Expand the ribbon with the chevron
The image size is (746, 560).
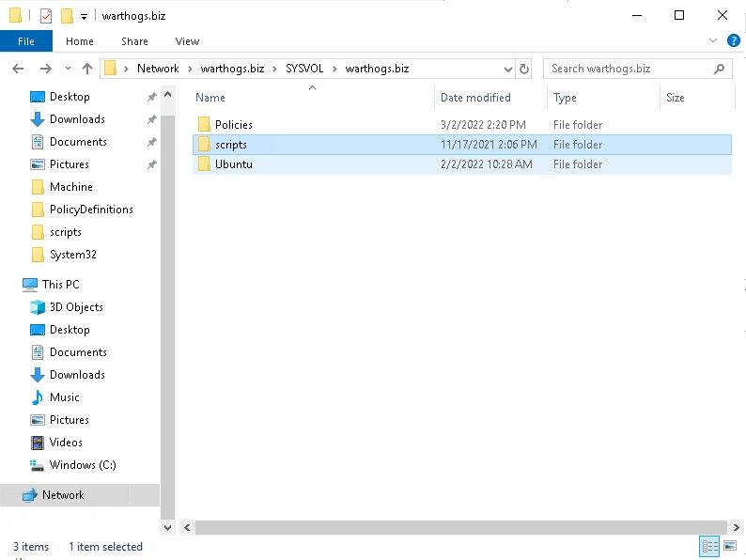713,40
